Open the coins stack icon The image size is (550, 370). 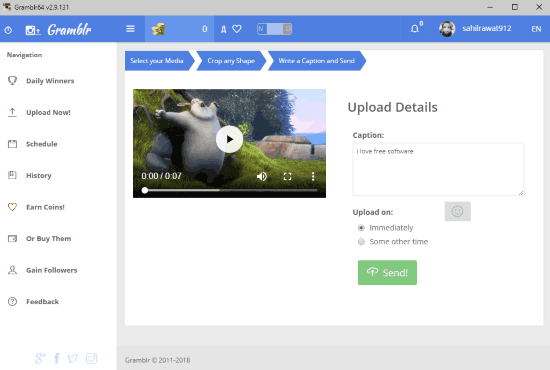158,29
